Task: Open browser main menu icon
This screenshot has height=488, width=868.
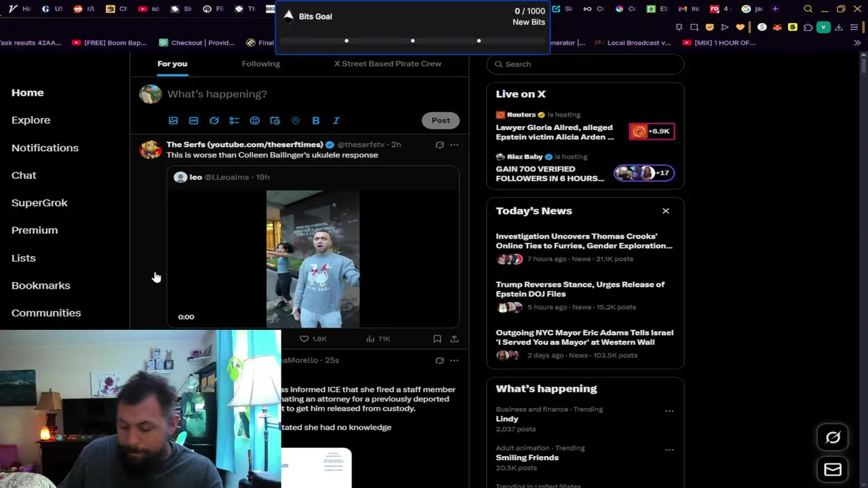Action: (854, 27)
